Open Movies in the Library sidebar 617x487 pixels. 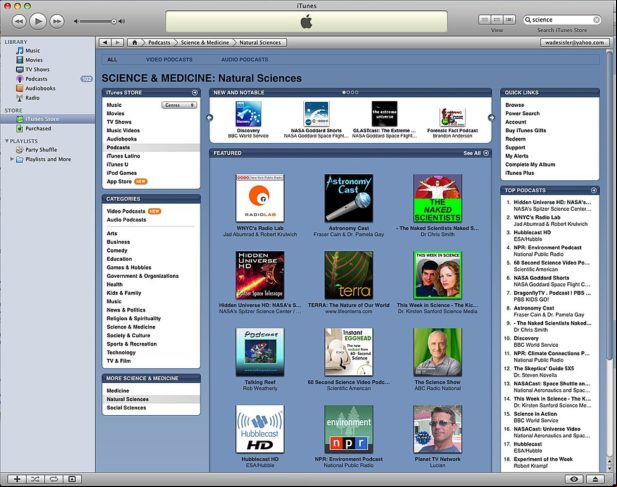pyautogui.click(x=33, y=60)
